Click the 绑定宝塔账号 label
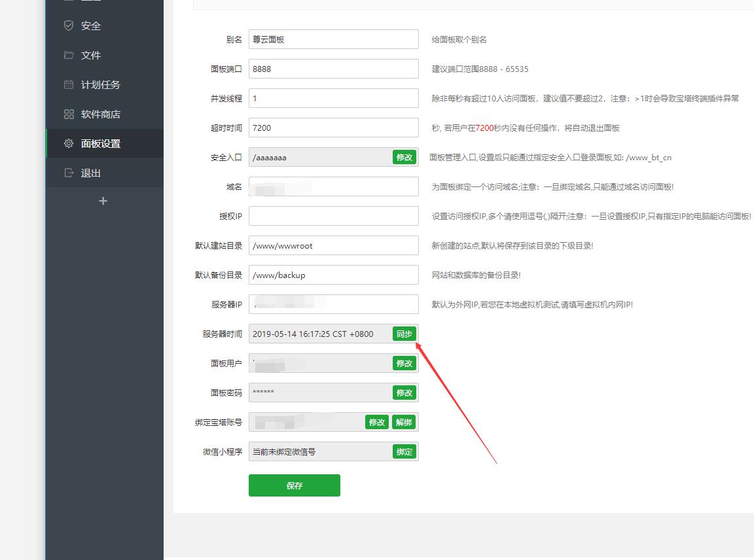 coord(219,422)
